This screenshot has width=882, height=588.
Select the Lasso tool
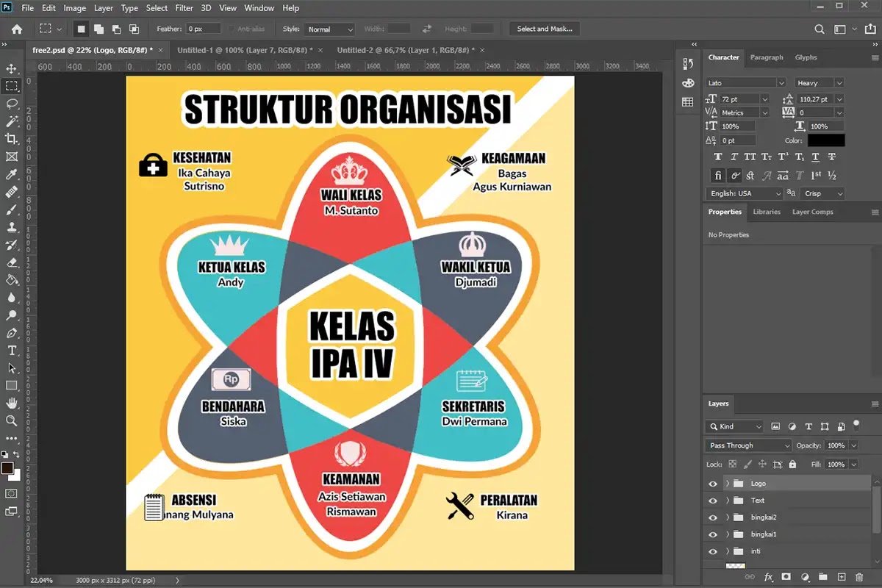point(12,104)
